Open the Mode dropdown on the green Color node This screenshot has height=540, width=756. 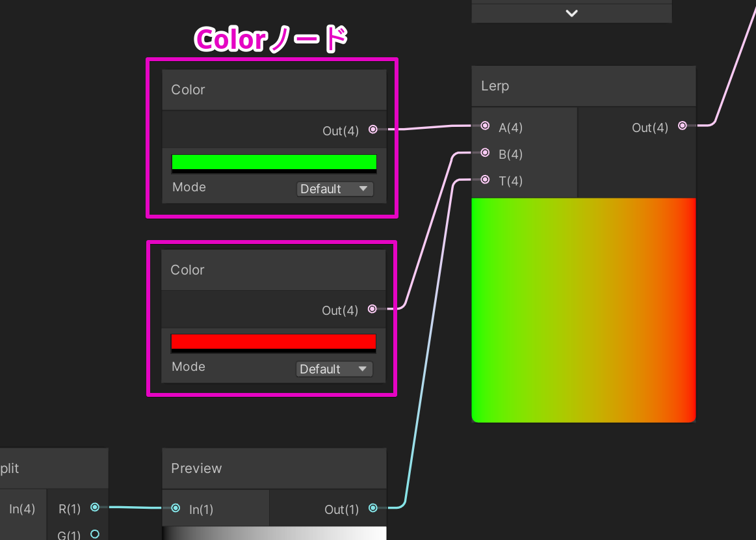[x=335, y=189]
